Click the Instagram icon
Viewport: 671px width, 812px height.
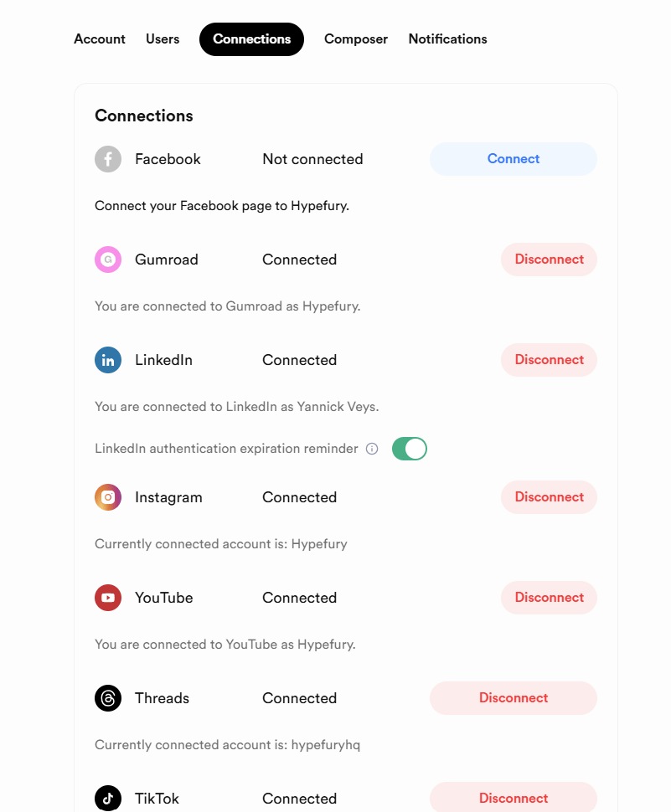108,497
